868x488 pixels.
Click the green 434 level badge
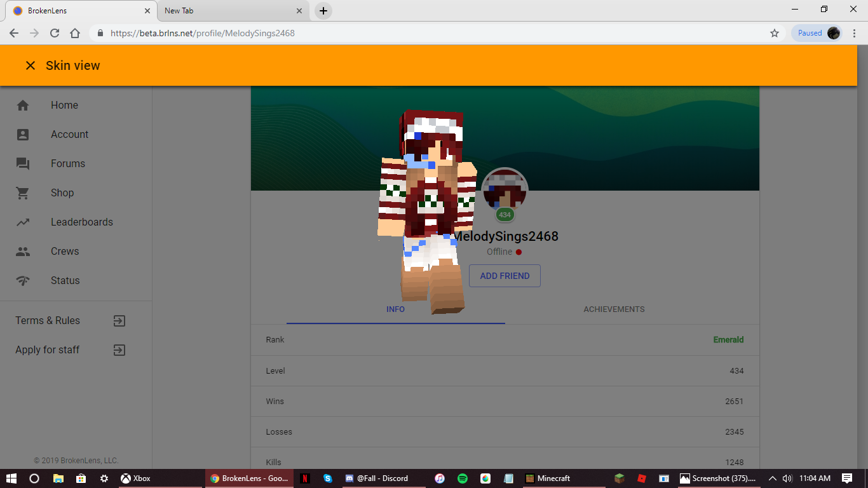pos(505,215)
